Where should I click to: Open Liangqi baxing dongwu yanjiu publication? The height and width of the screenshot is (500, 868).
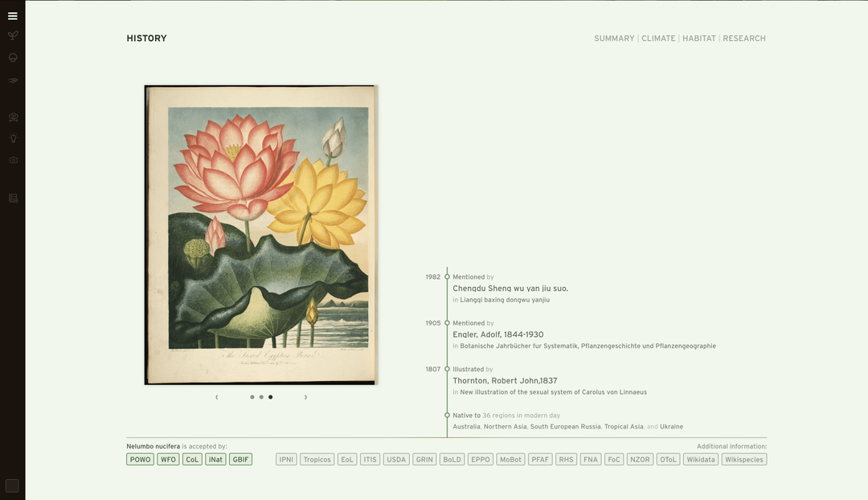[x=505, y=300]
